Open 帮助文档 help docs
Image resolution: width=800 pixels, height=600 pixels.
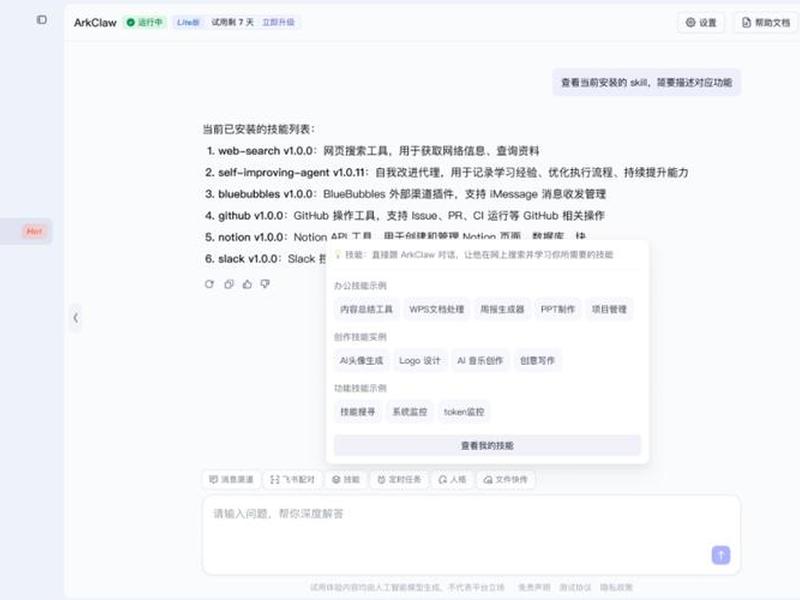(766, 22)
